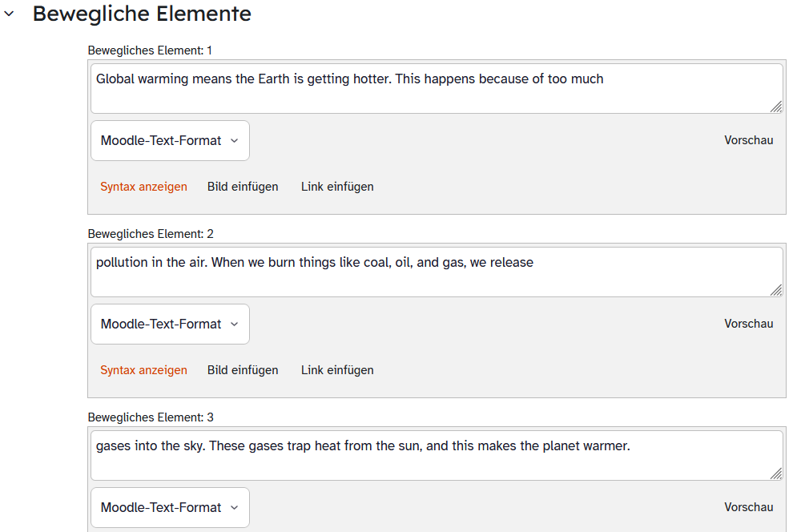This screenshot has width=809, height=532.
Task: Open Vorschau for Bewegliches Element 1
Action: (x=748, y=140)
